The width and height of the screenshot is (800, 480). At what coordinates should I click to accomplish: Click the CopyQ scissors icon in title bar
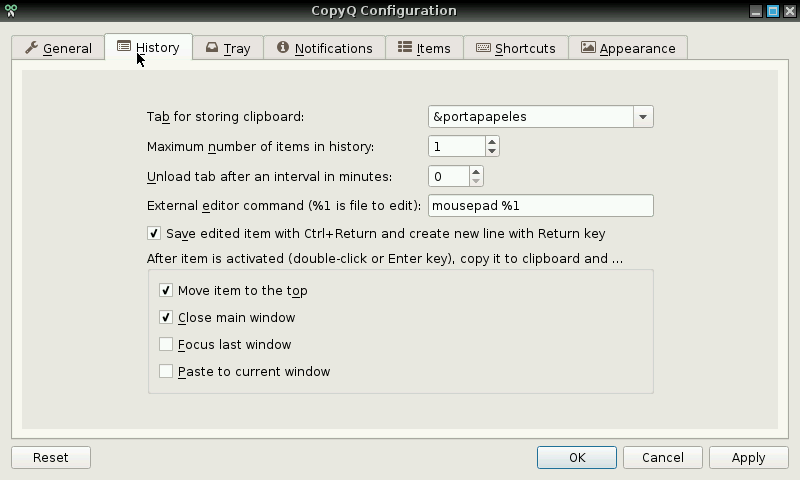point(10,11)
